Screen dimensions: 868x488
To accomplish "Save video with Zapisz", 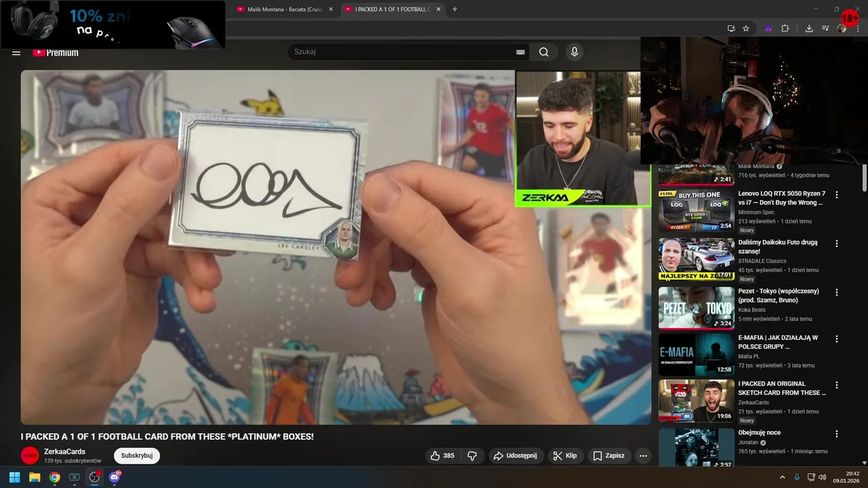I will (608, 455).
